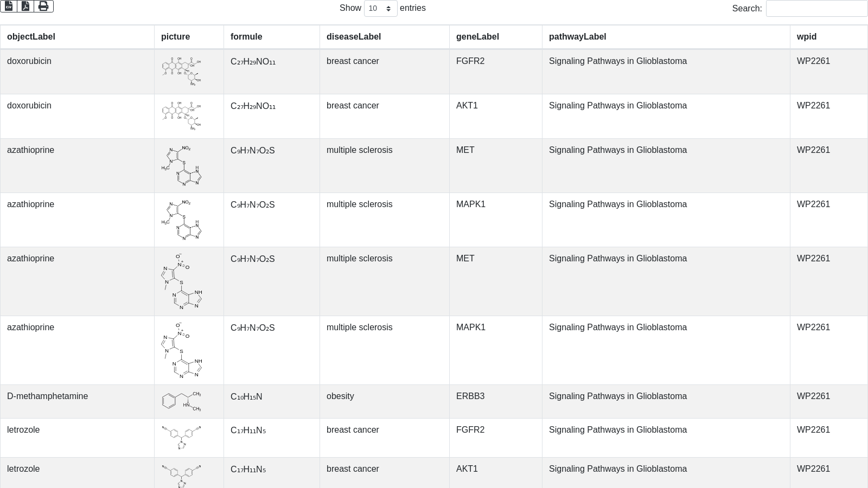Sort by geneLabel column header
The image size is (868, 488).
(x=477, y=37)
